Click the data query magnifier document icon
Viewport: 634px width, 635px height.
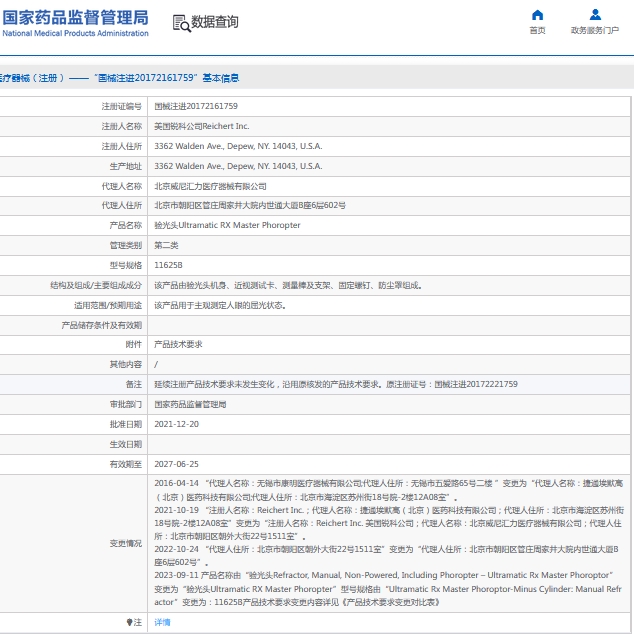179,22
